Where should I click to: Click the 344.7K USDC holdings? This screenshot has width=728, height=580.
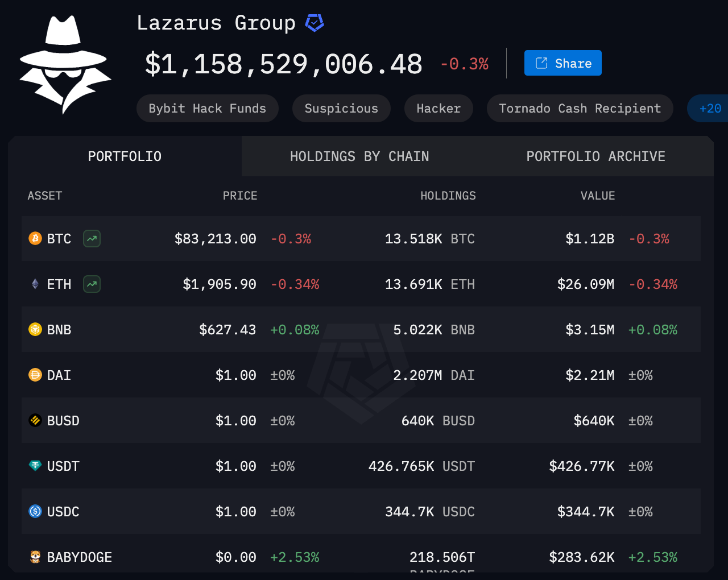point(430,512)
